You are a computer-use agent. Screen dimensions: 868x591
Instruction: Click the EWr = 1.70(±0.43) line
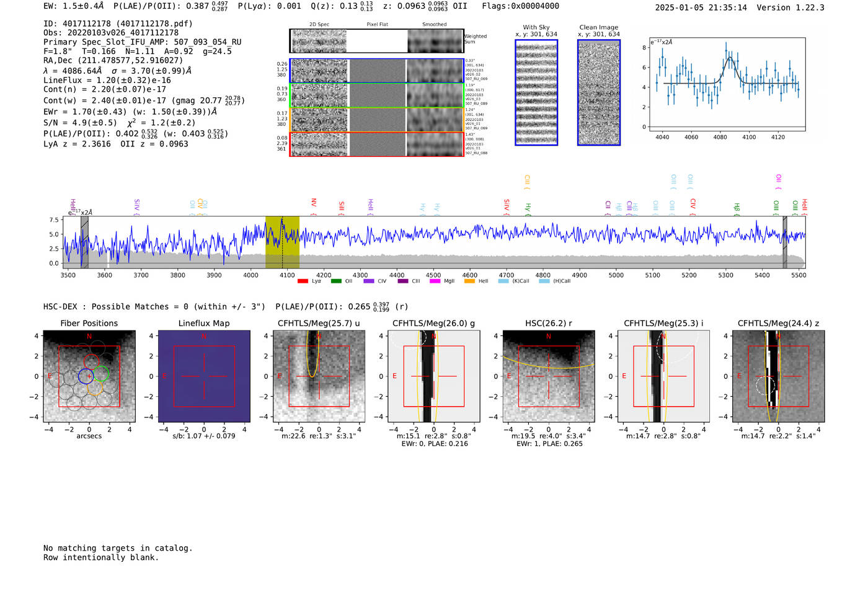pos(130,112)
